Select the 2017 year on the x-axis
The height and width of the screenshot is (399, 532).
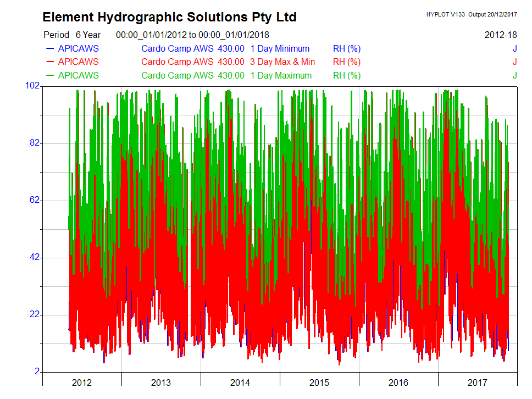[x=478, y=383]
